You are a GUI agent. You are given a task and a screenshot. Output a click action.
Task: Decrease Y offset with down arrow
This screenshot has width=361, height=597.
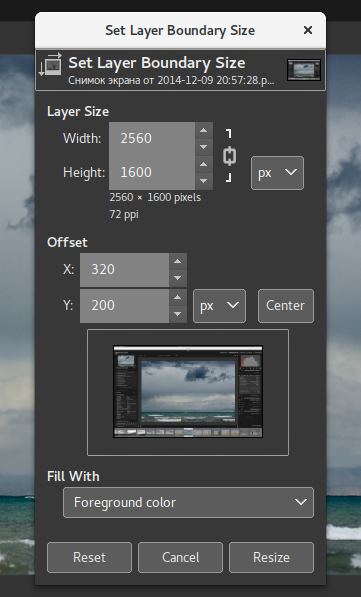click(177, 314)
